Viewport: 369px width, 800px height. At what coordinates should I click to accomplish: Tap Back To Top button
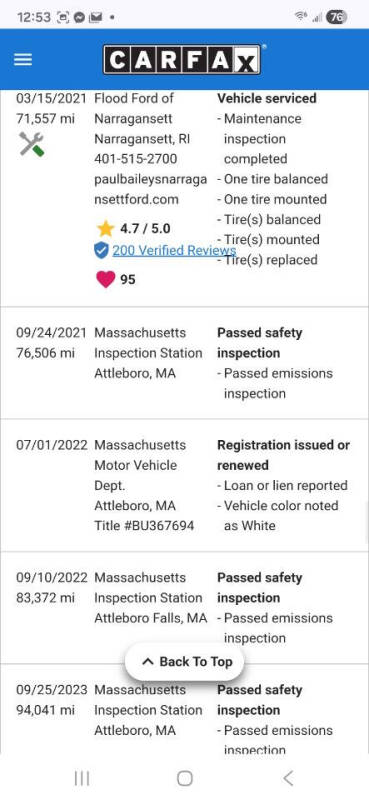point(185,662)
